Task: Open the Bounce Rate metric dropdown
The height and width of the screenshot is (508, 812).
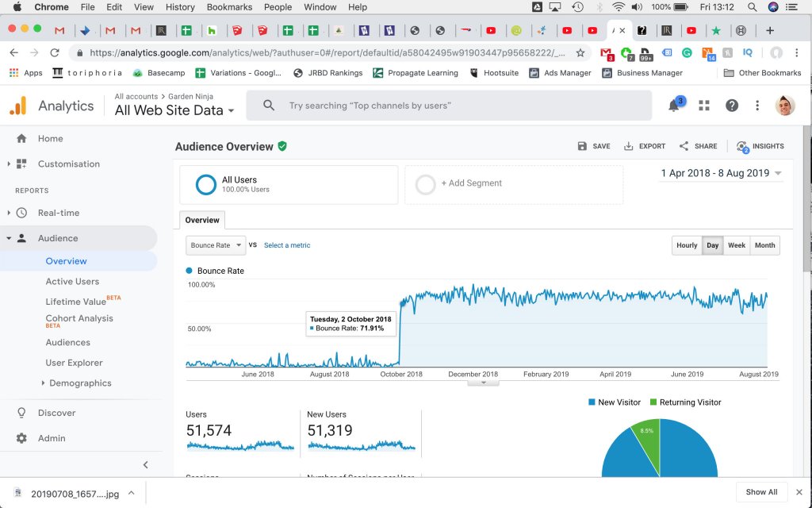Action: pyautogui.click(x=216, y=245)
